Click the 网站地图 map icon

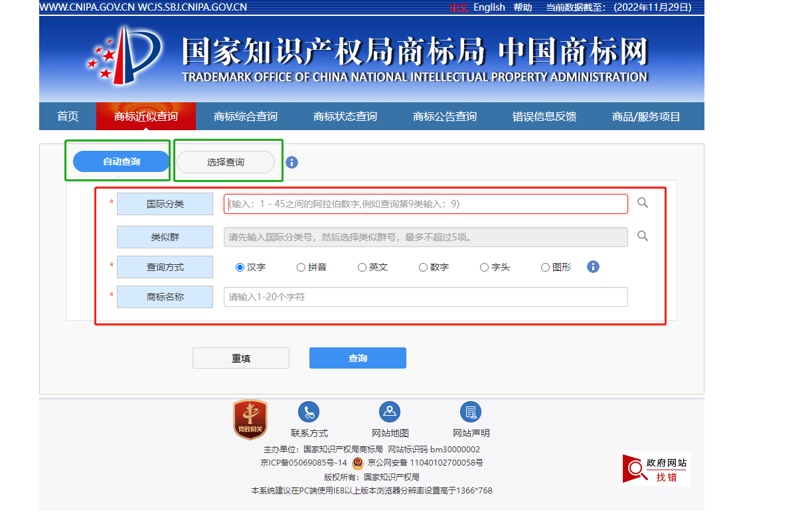390,412
